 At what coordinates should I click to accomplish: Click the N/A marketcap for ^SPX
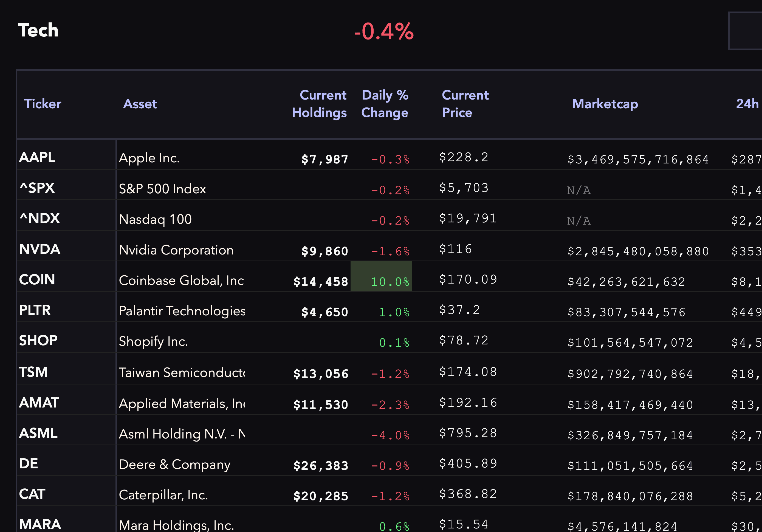point(579,191)
